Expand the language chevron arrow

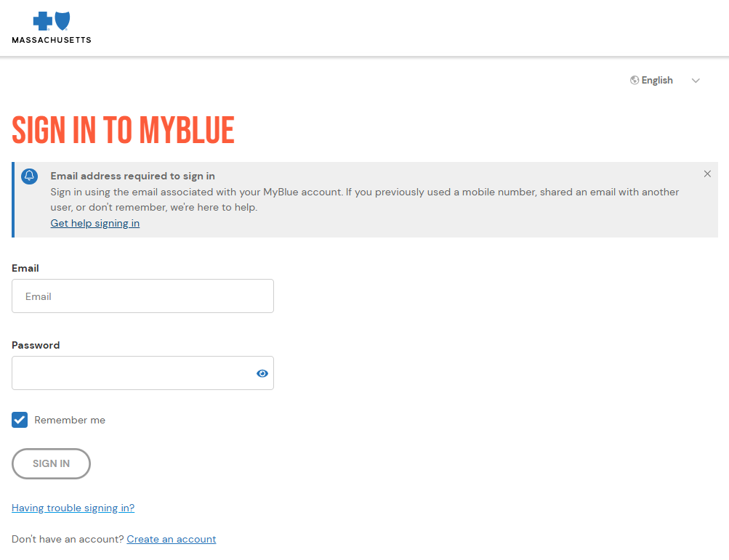(x=696, y=81)
